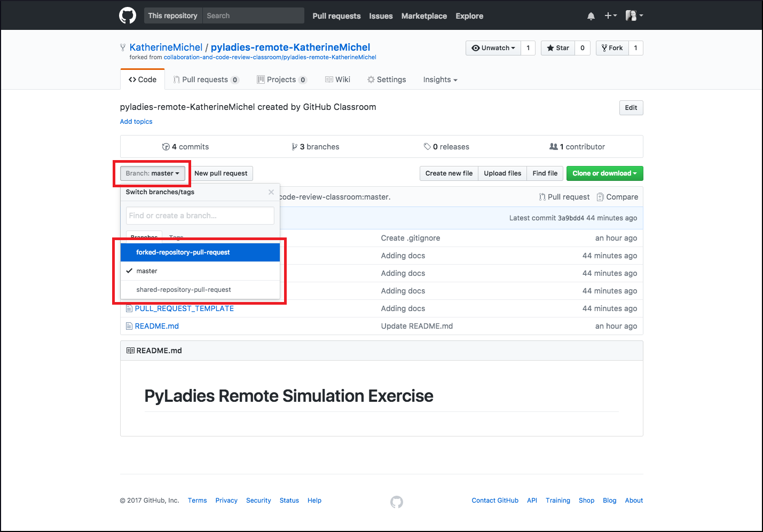
Task: Star this repository
Action: [558, 48]
